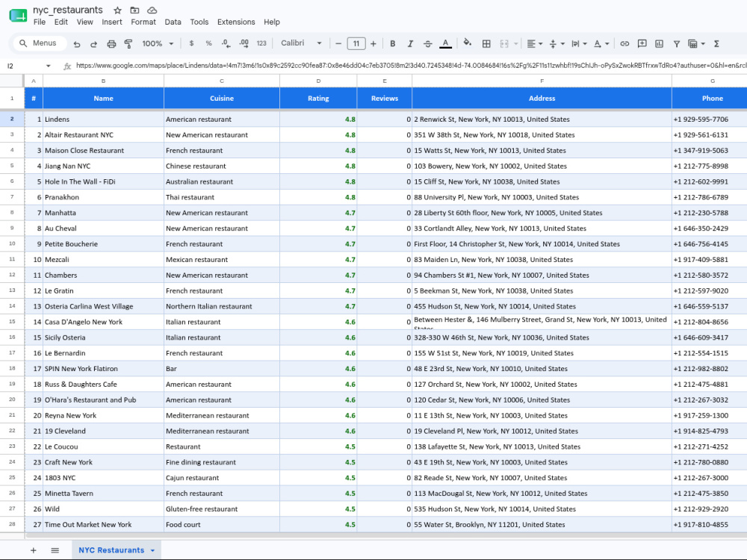Format as percent with the % icon
This screenshot has height=560, width=747.
click(x=208, y=43)
